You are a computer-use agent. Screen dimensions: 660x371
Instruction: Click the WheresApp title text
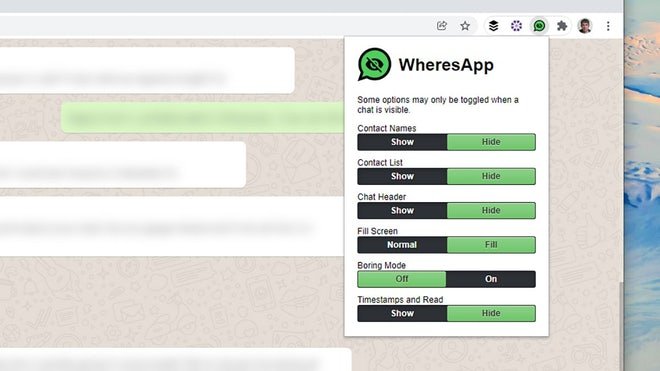point(446,65)
